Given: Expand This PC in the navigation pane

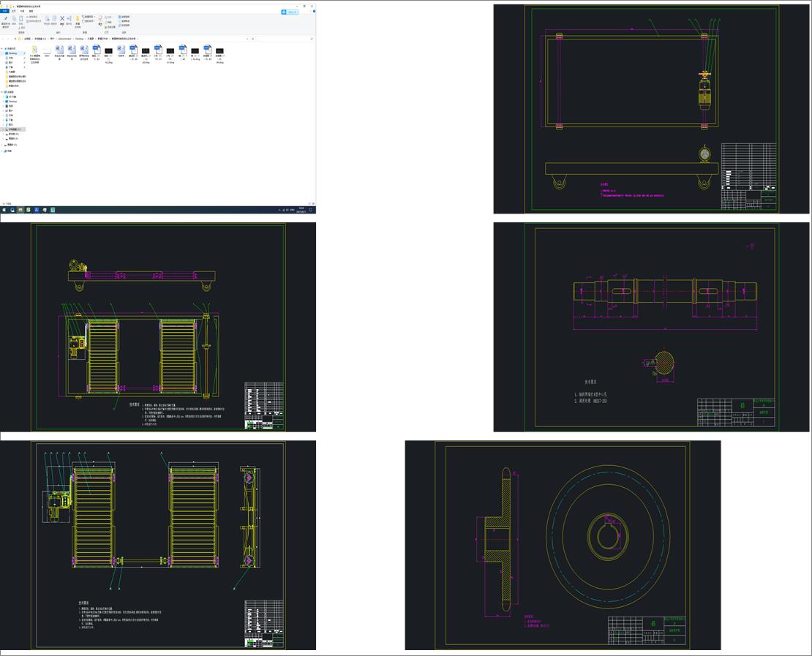Looking at the screenshot, I should click(x=3, y=91).
